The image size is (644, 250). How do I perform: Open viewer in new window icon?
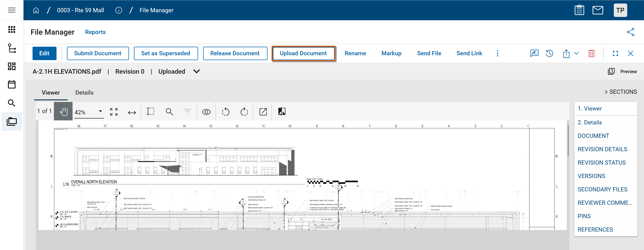[263, 112]
